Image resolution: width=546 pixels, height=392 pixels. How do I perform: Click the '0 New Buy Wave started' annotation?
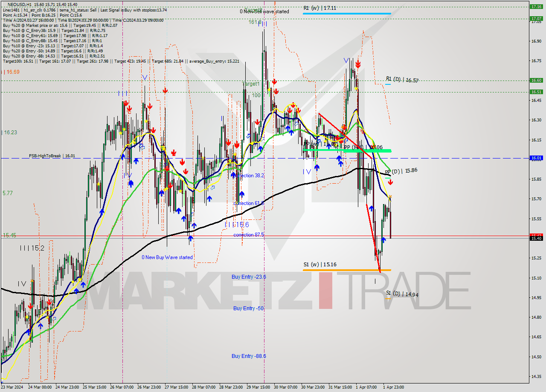click(167, 257)
